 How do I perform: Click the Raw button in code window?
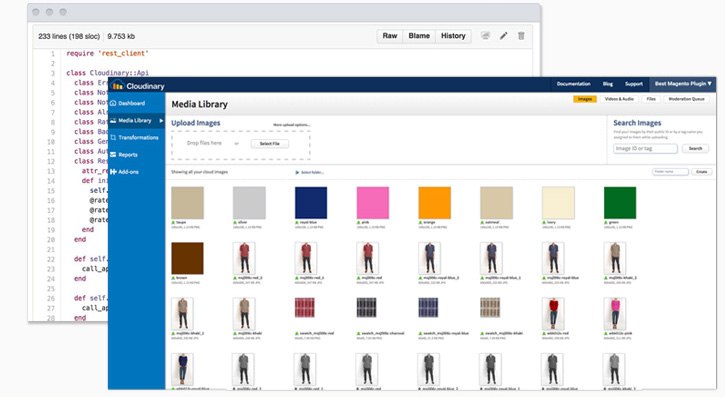[390, 36]
